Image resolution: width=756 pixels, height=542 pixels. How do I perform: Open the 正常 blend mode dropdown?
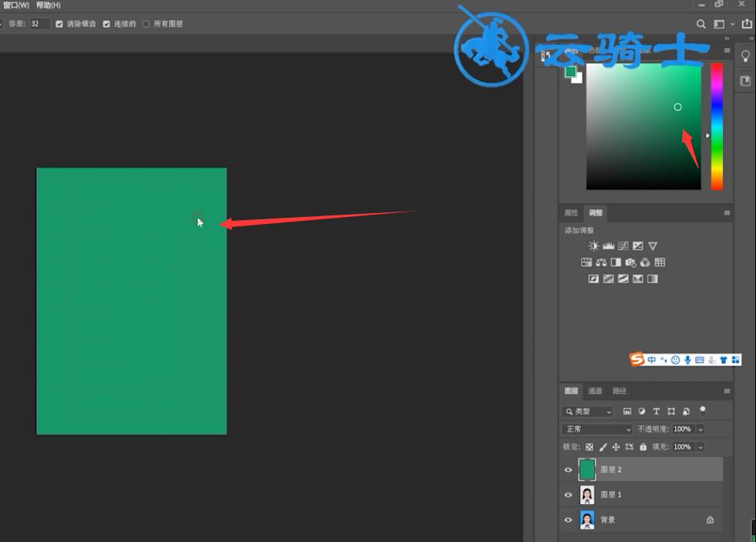(x=597, y=429)
